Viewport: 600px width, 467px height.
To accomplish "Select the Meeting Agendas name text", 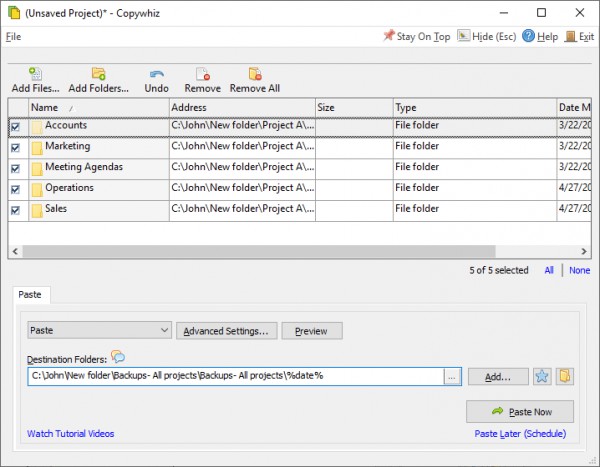I will (x=84, y=167).
